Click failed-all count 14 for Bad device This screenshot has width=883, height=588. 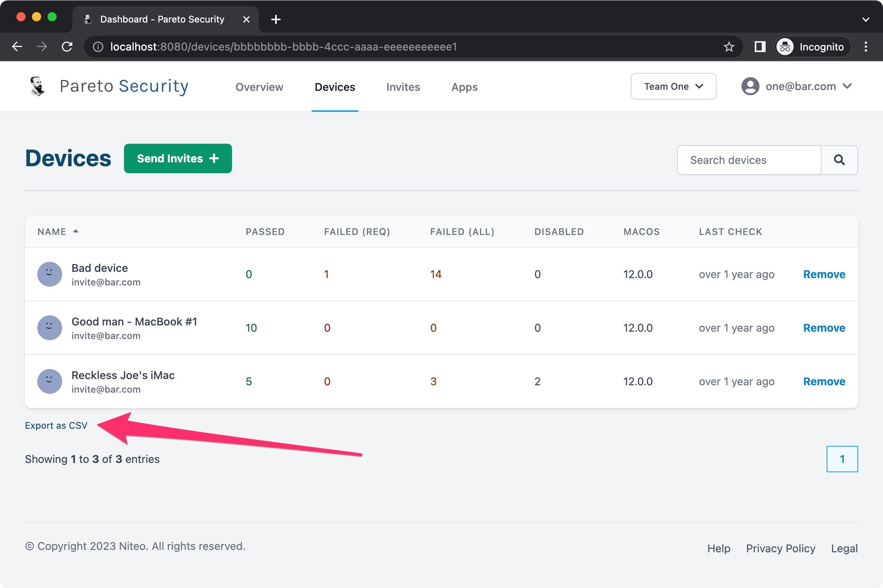pyautogui.click(x=436, y=274)
